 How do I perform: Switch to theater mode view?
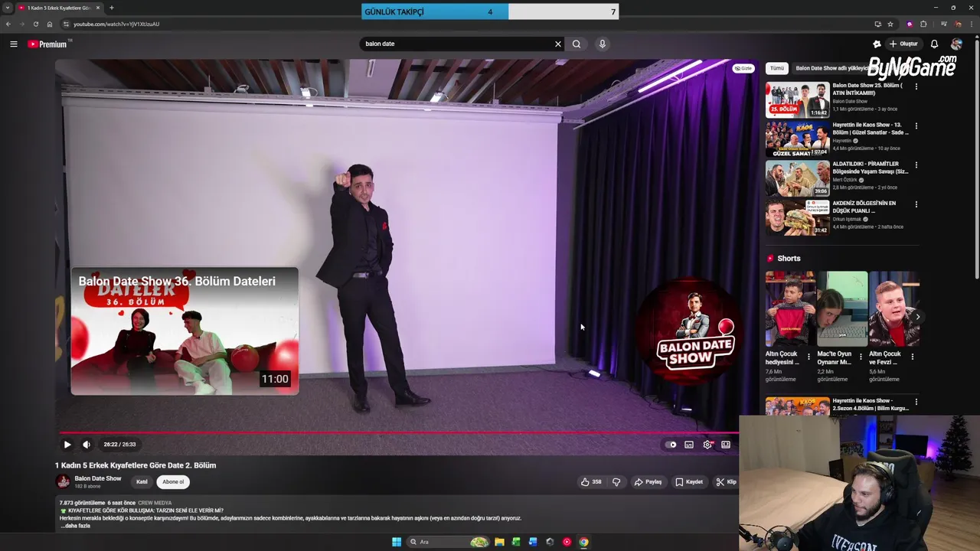click(726, 445)
